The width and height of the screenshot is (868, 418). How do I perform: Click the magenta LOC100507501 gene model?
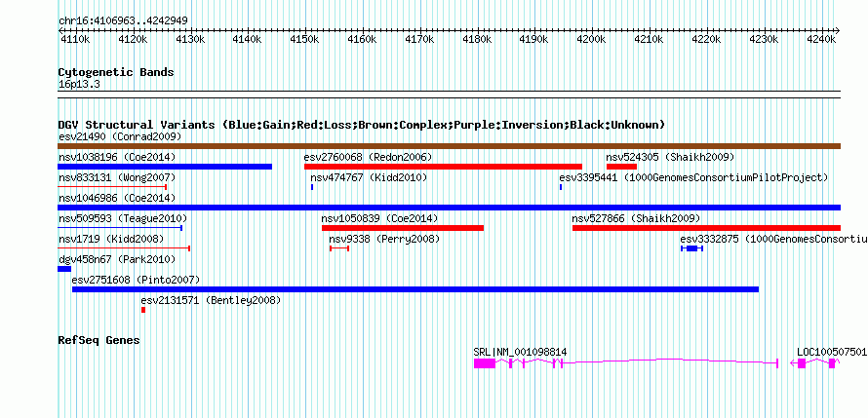click(x=815, y=363)
